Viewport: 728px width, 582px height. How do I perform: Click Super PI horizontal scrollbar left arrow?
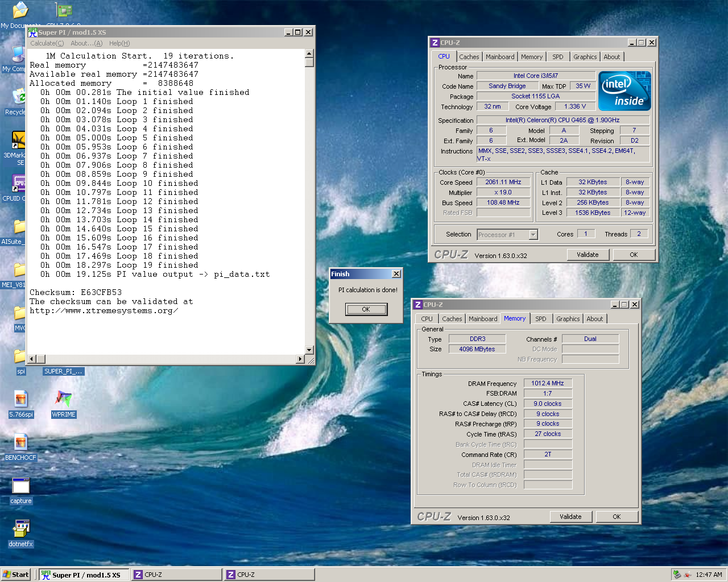point(32,359)
